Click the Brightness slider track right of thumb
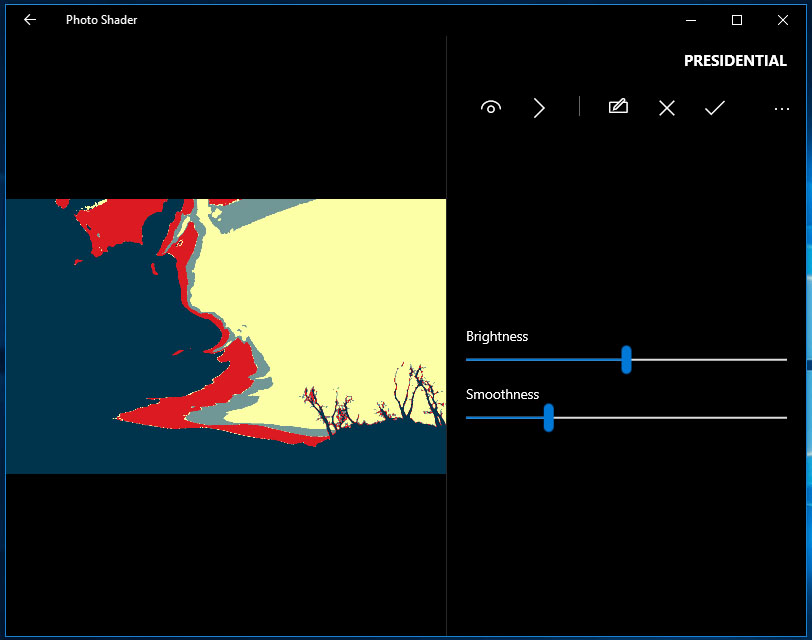 709,359
